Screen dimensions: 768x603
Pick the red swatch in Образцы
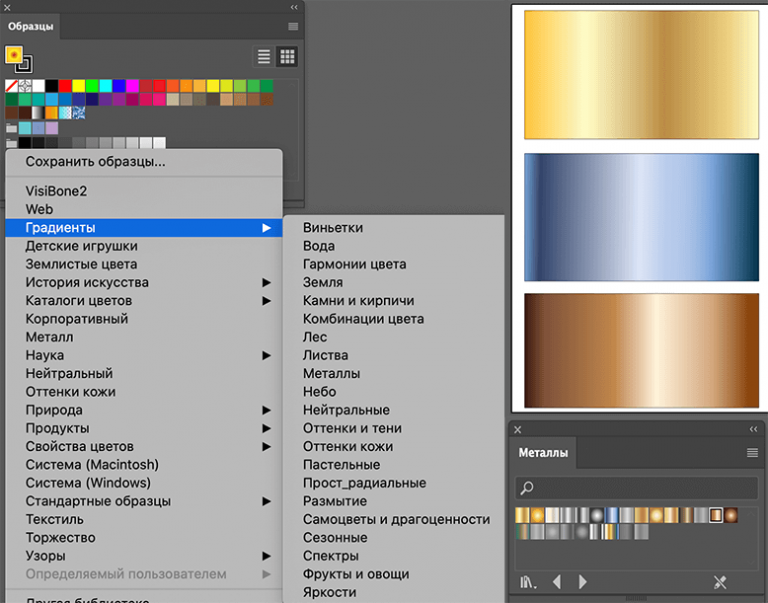[65, 86]
